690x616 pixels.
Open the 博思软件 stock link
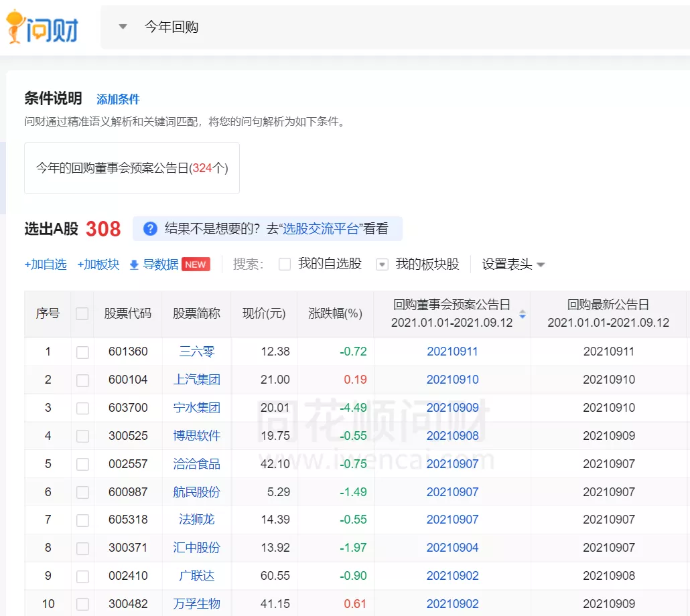pyautogui.click(x=197, y=436)
